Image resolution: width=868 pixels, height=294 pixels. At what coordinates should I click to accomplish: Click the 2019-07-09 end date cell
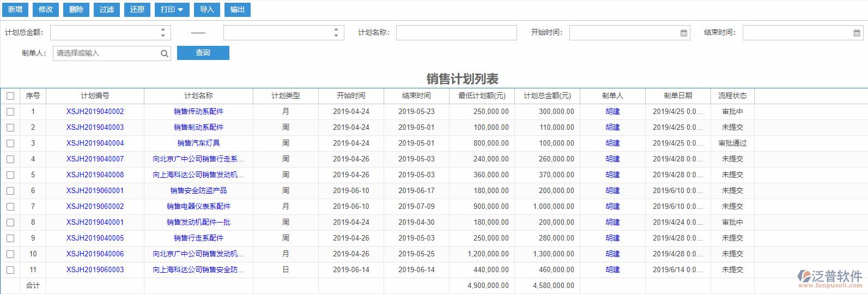[417, 207]
